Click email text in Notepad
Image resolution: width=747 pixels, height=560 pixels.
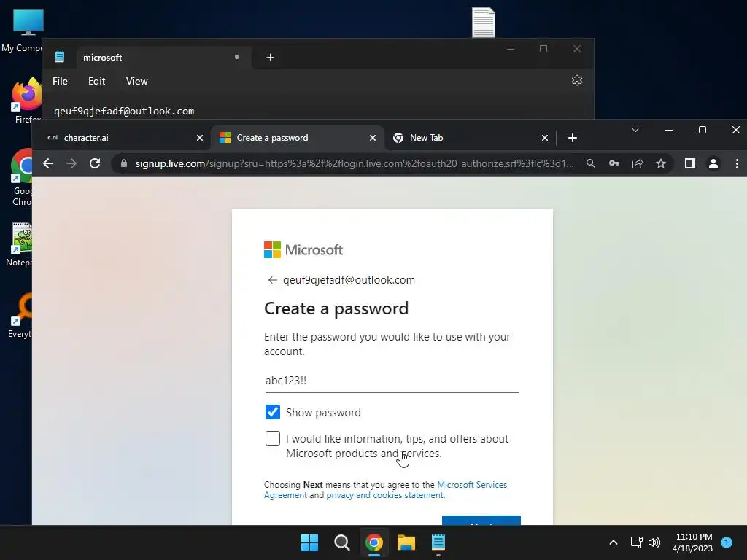[x=124, y=112]
